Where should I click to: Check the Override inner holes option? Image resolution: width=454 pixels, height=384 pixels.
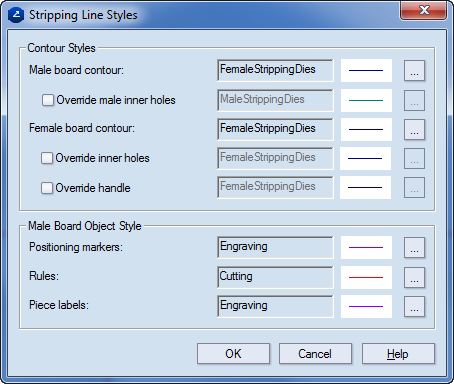47,158
